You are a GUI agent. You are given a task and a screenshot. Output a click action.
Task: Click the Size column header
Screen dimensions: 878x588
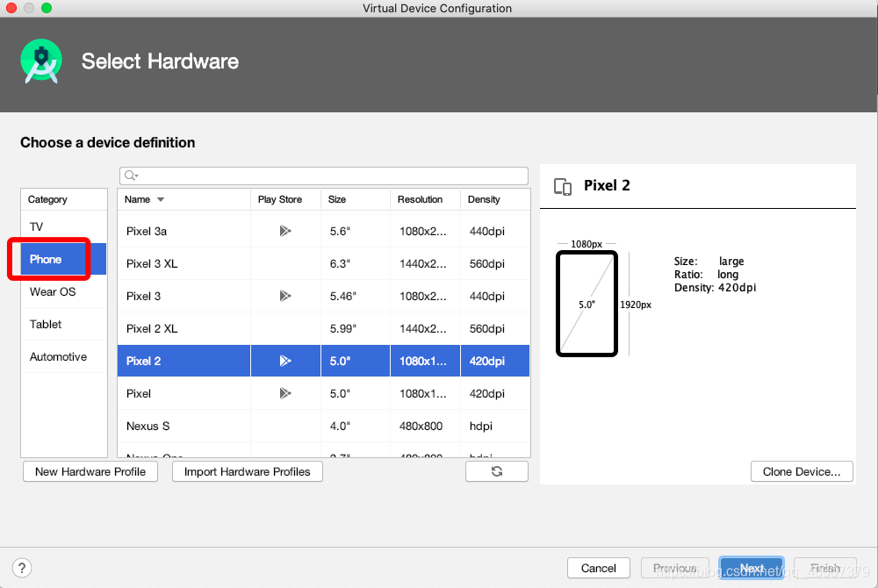pos(355,200)
